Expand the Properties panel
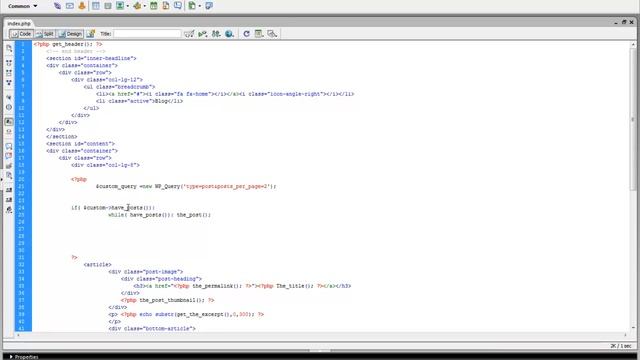 coord(24,357)
